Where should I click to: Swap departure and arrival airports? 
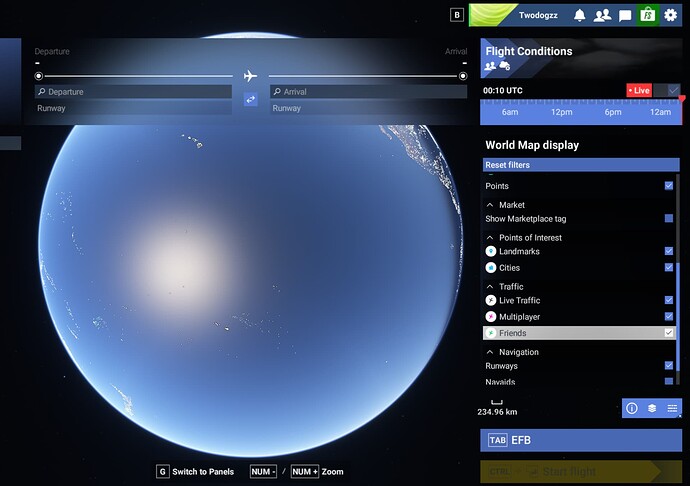tap(251, 99)
